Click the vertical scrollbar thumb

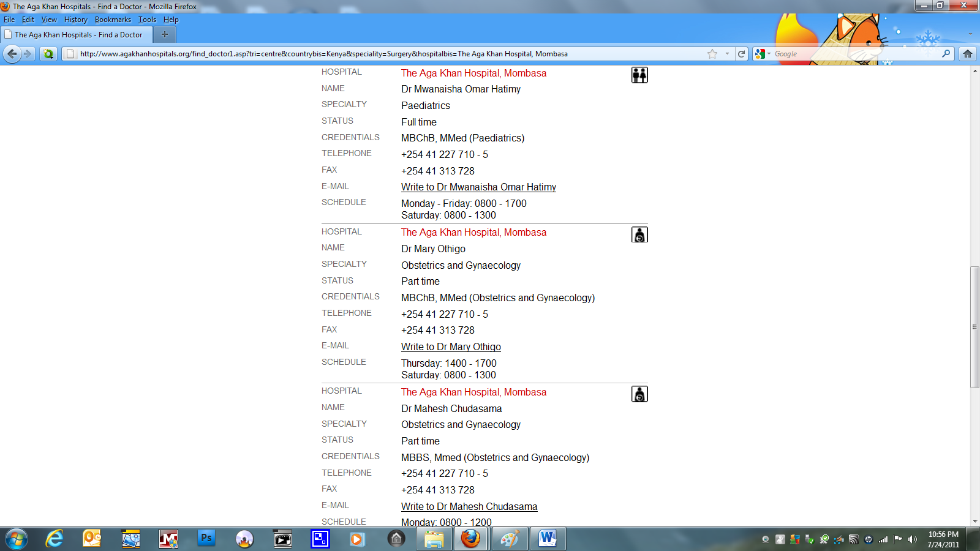pos(974,327)
